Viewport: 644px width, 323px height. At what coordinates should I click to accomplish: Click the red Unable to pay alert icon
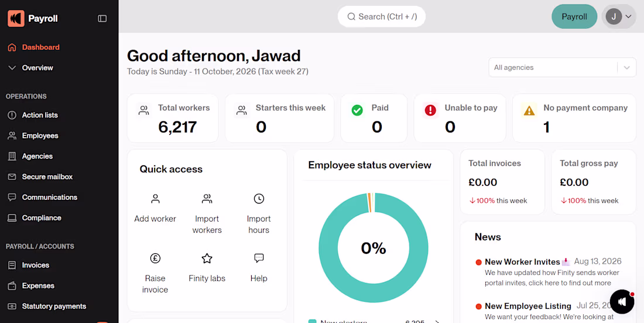430,110
